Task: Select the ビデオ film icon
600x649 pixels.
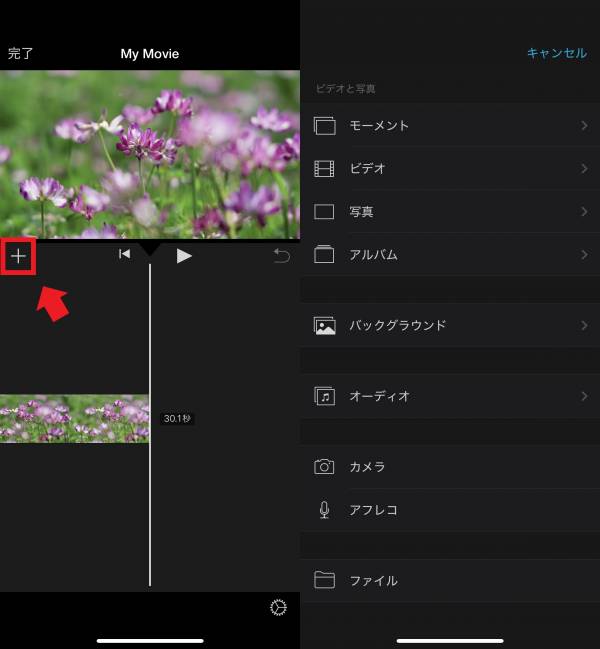Action: [x=324, y=169]
